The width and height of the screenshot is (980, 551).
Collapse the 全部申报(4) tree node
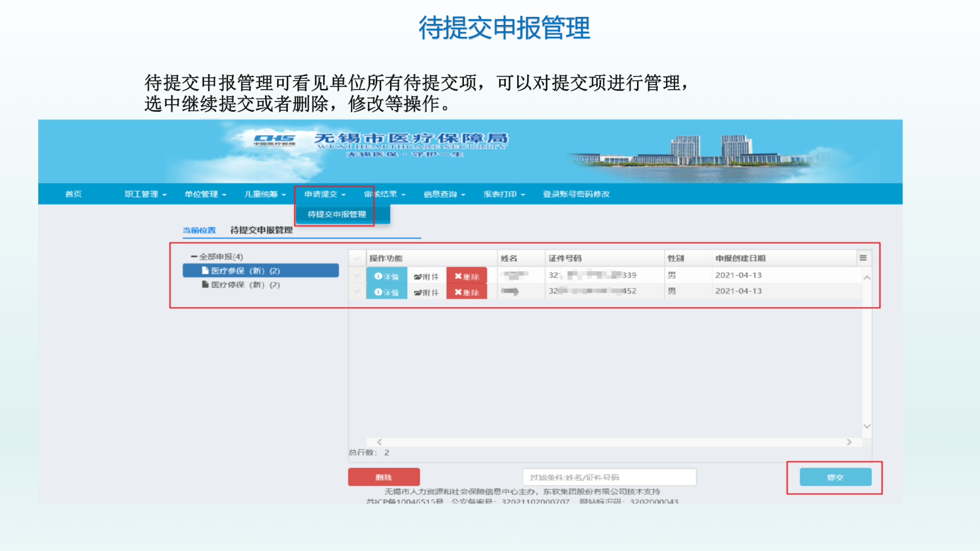(x=194, y=257)
